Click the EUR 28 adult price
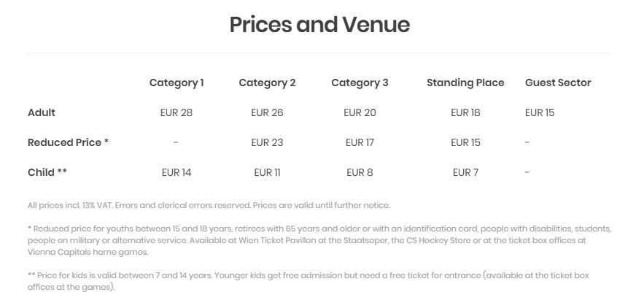Screen dimensions: 644x303 (x=176, y=112)
